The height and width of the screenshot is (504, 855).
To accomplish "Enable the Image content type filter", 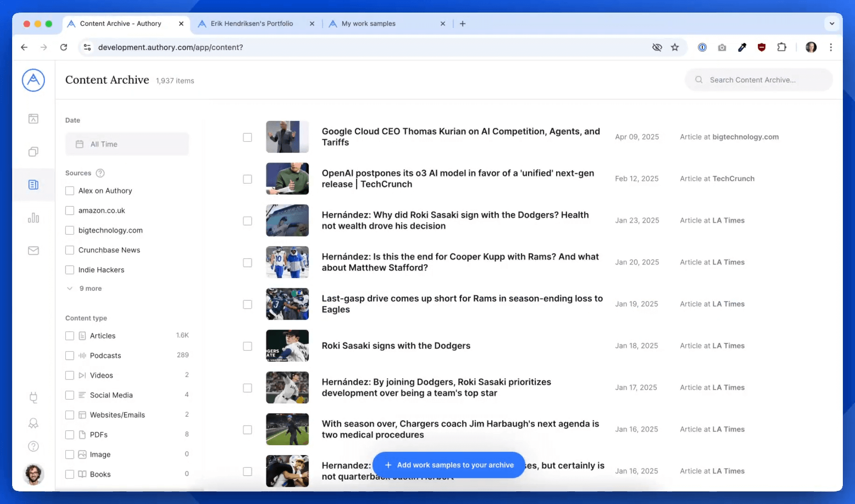I will (x=70, y=455).
